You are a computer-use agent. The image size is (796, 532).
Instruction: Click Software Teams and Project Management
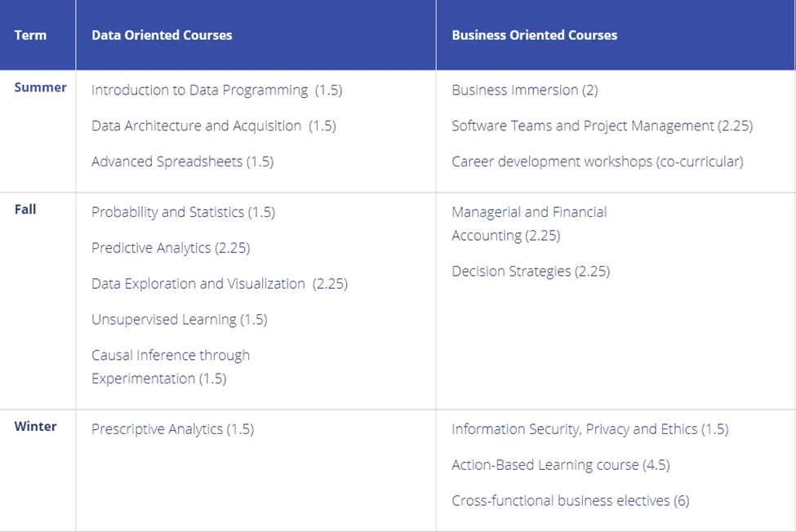pos(602,126)
